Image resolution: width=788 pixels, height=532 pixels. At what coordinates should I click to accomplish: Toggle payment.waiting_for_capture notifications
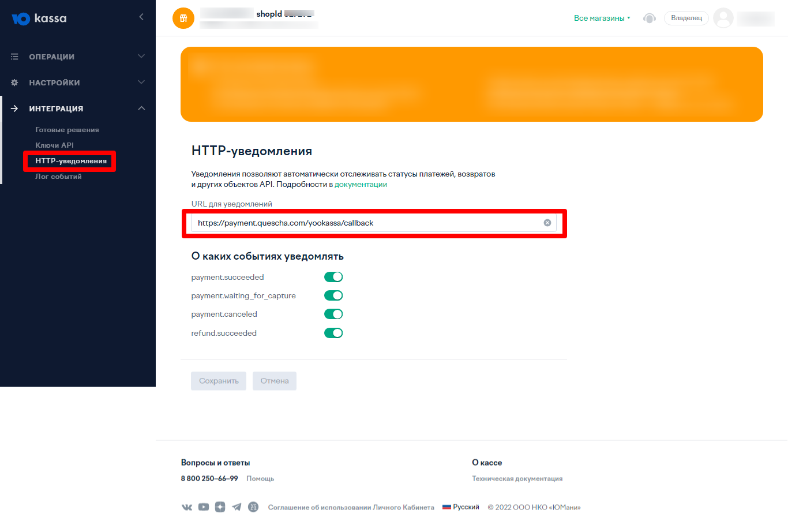333,295
